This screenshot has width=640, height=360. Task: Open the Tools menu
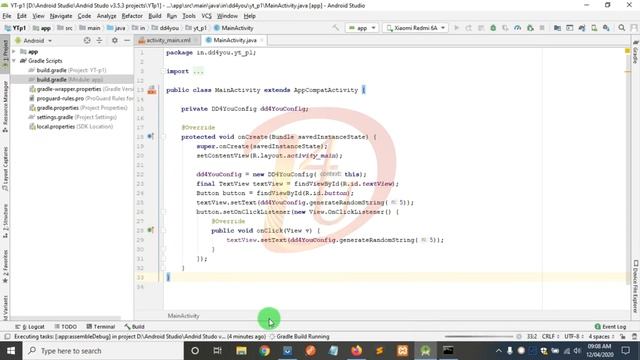coord(189,16)
